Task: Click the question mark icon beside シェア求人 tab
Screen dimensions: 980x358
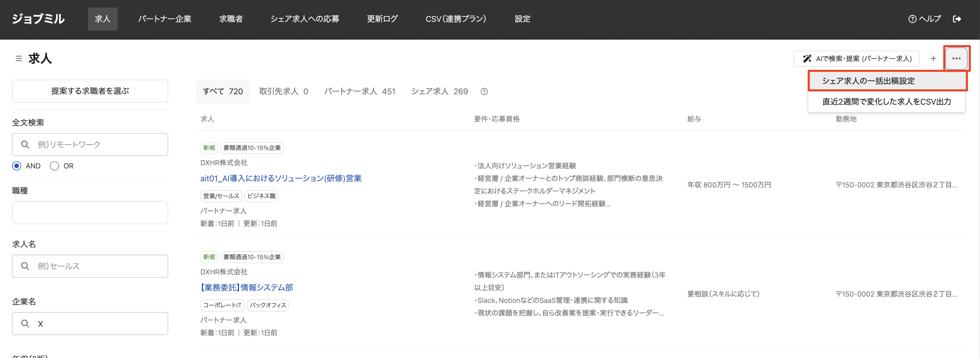Action: pyautogui.click(x=484, y=91)
